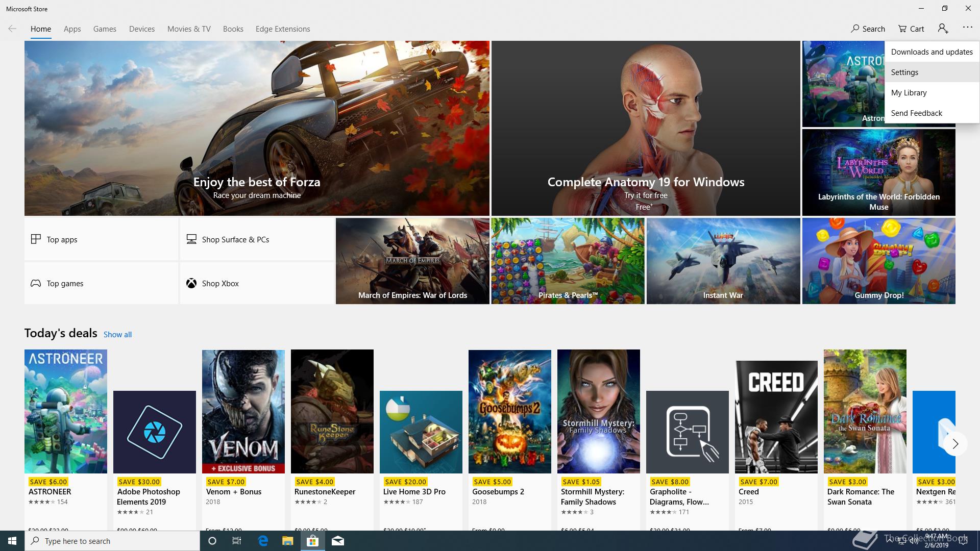Click the Type here to search box
Screen dimensions: 980x551
click(112, 541)
